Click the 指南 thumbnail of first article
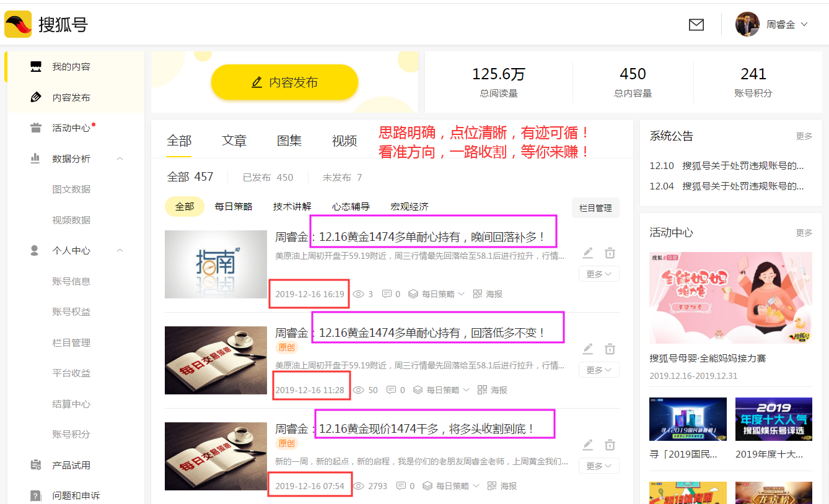Image resolution: width=829 pixels, height=504 pixels. (216, 264)
